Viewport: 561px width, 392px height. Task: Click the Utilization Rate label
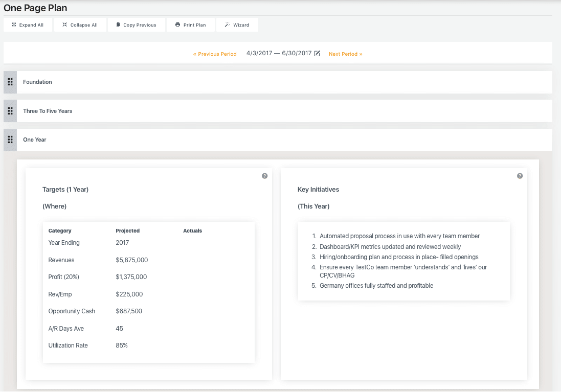[68, 345]
